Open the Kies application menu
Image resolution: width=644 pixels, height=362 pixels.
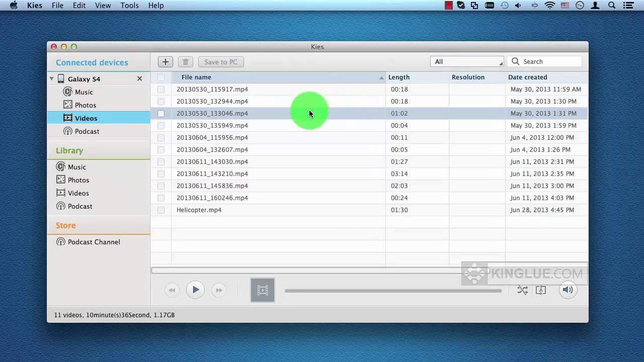[35, 6]
